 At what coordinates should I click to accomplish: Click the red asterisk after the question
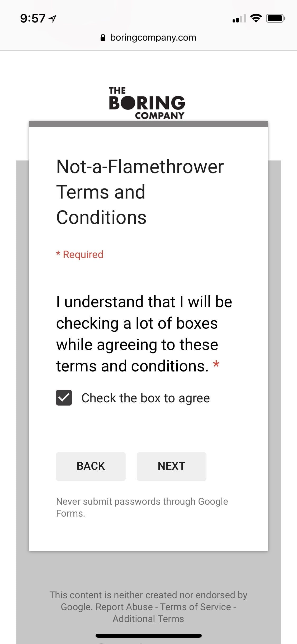pyautogui.click(x=216, y=365)
